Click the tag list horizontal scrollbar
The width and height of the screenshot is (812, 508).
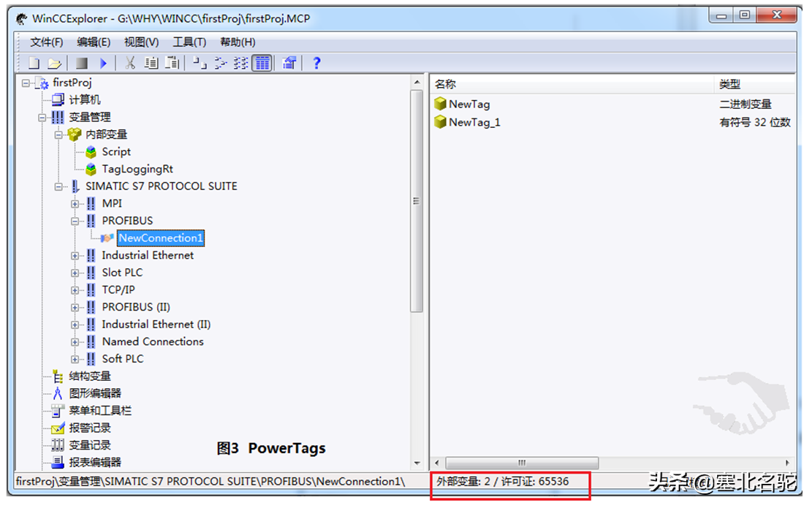coord(522,463)
